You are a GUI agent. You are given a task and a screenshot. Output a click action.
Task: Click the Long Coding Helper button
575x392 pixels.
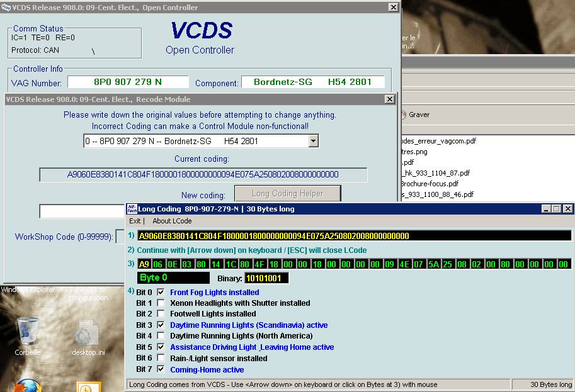[x=287, y=193]
